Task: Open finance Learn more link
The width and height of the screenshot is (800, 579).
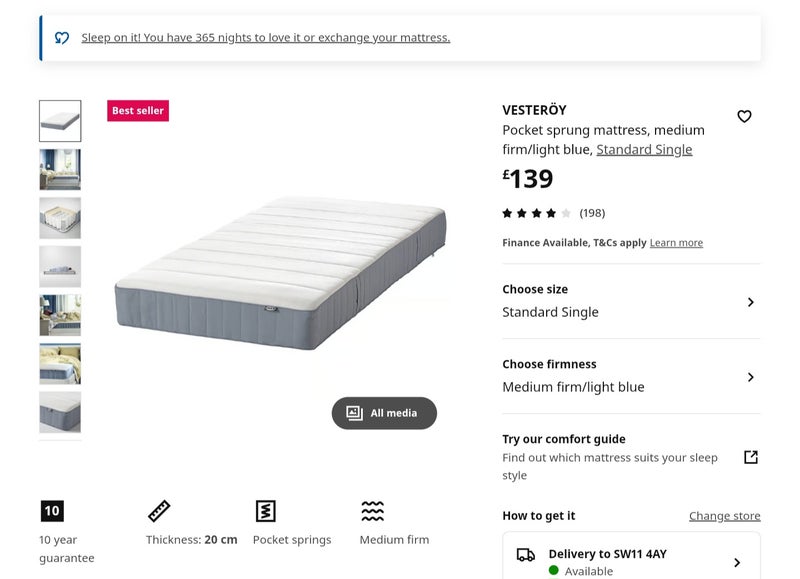Action: tap(676, 243)
